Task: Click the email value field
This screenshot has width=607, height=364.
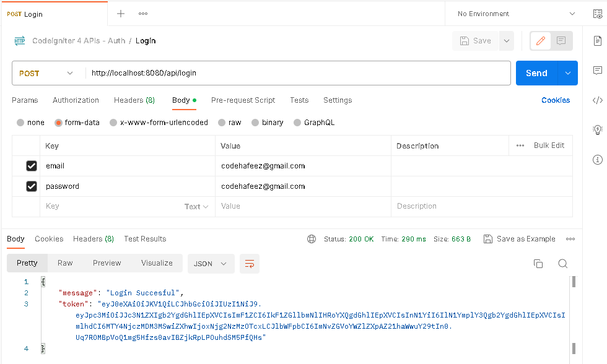Action: click(x=303, y=166)
